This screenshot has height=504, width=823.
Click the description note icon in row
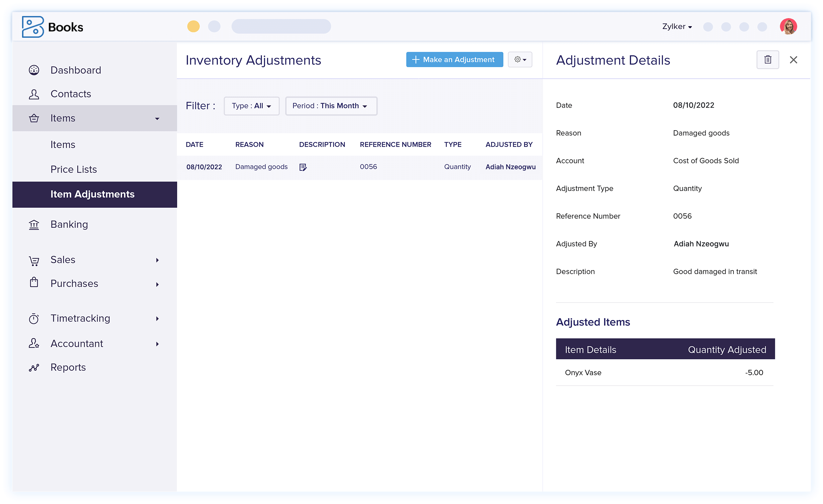point(303,167)
